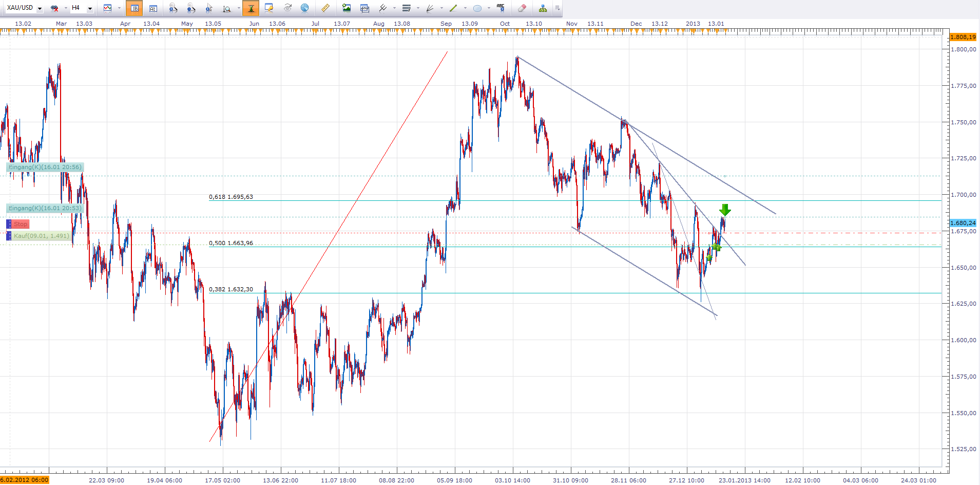
Task: Click the 1.680,24 current price marker
Action: [x=963, y=223]
